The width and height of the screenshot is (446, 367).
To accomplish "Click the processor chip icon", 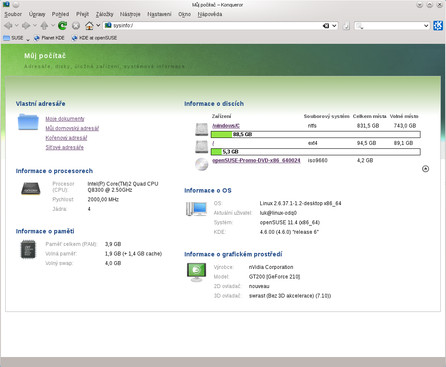I will pos(31,189).
